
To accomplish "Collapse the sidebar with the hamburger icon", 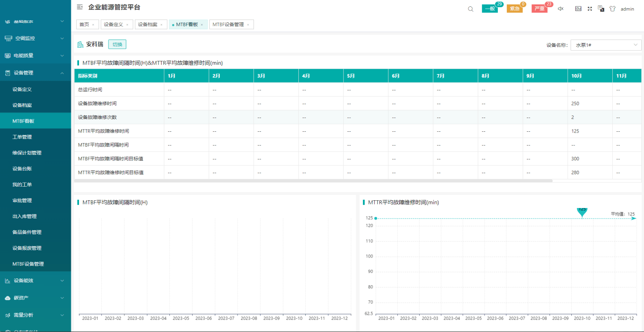I will pos(80,7).
